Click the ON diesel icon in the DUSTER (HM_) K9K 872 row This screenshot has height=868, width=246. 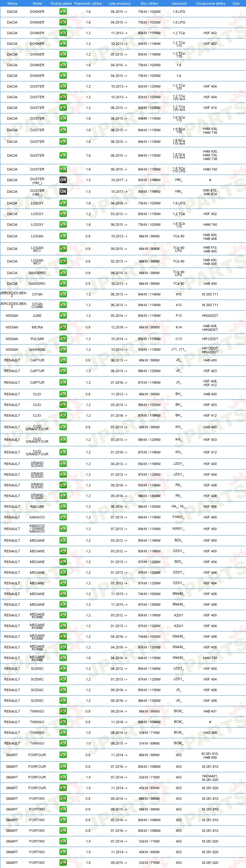click(x=63, y=191)
